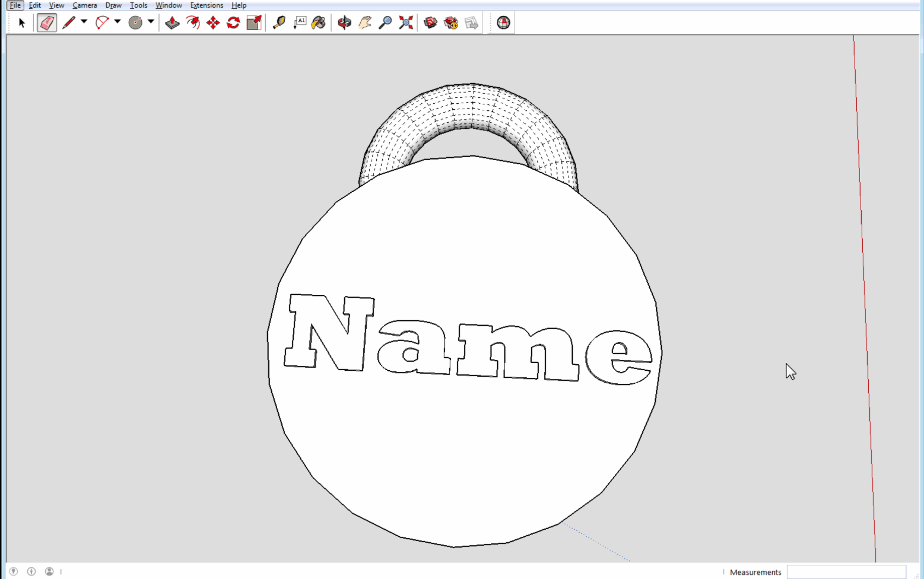This screenshot has height=579, width=924.
Task: Click the Zoom Extents icon
Action: pyautogui.click(x=406, y=23)
